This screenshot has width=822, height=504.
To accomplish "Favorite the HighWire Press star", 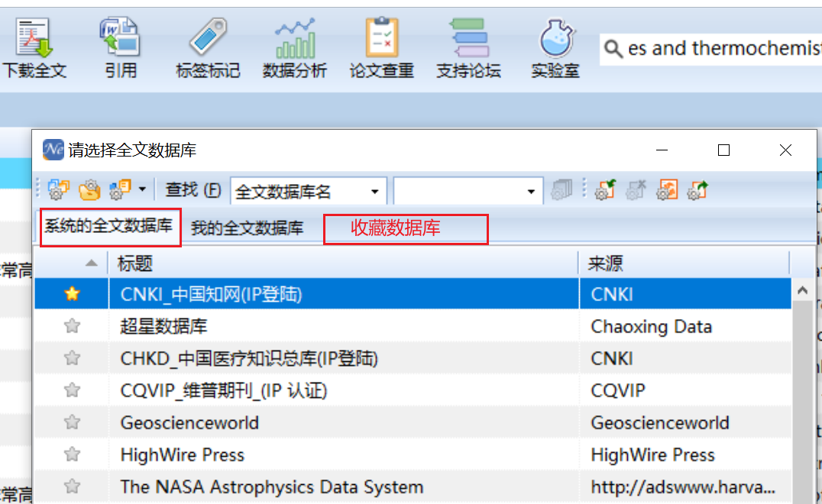I will 72,454.
